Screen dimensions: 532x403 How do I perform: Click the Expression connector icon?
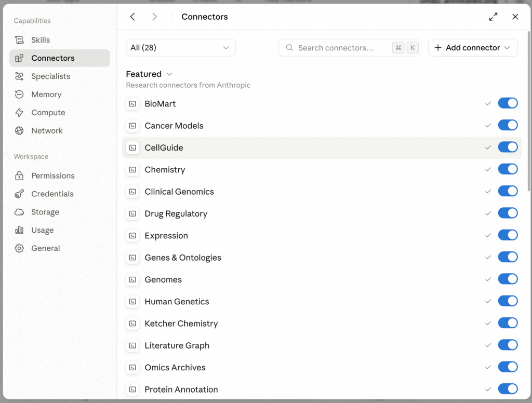[132, 236]
